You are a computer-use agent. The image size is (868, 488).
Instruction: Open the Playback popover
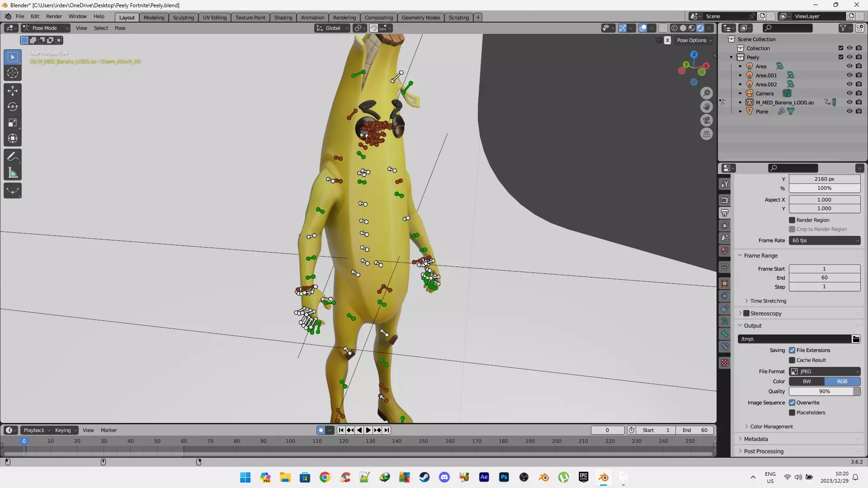[x=37, y=430]
